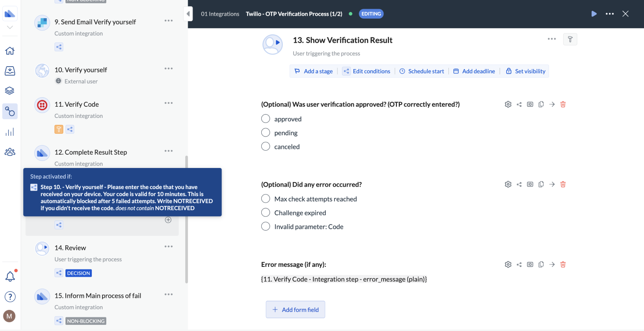The width and height of the screenshot is (644, 331).
Task: Select the 'approved' radio option
Action: pos(265,119)
